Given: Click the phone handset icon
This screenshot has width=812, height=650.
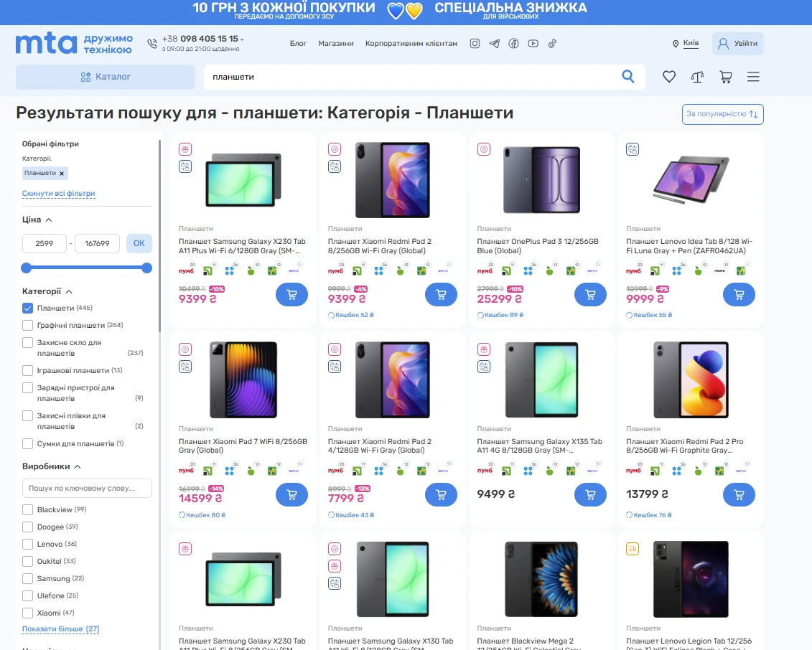Looking at the screenshot, I should [x=152, y=44].
